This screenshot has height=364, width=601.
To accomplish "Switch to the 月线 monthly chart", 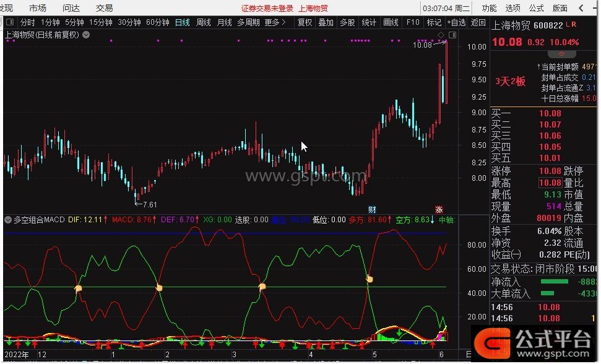I will pos(224,23).
